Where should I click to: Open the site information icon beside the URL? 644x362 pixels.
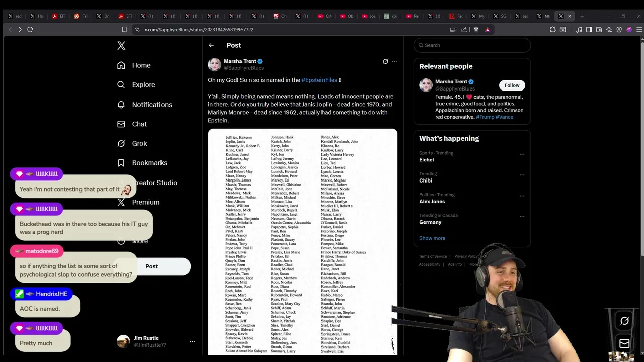[137, 30]
